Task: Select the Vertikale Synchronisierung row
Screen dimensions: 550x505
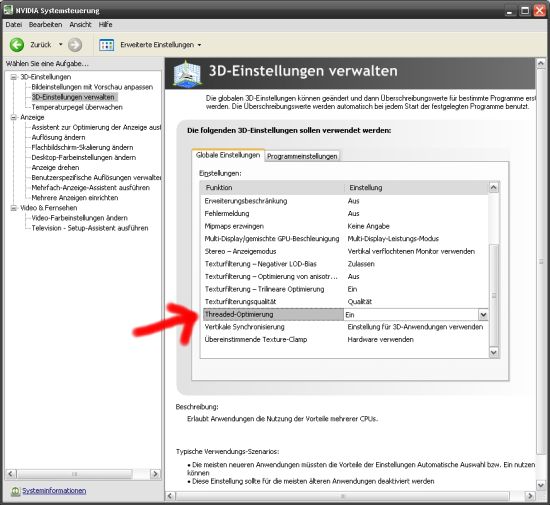Action: 345,327
